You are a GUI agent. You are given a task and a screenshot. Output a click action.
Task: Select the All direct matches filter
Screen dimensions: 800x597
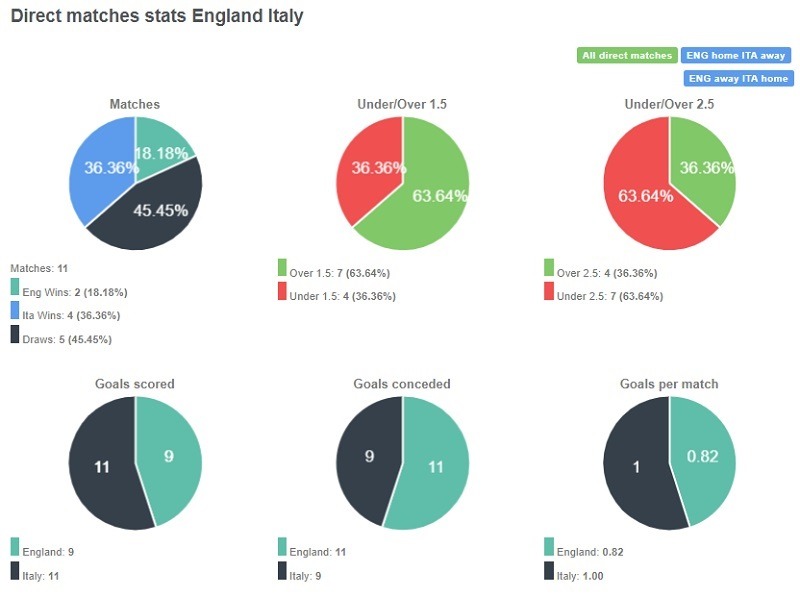pos(627,56)
